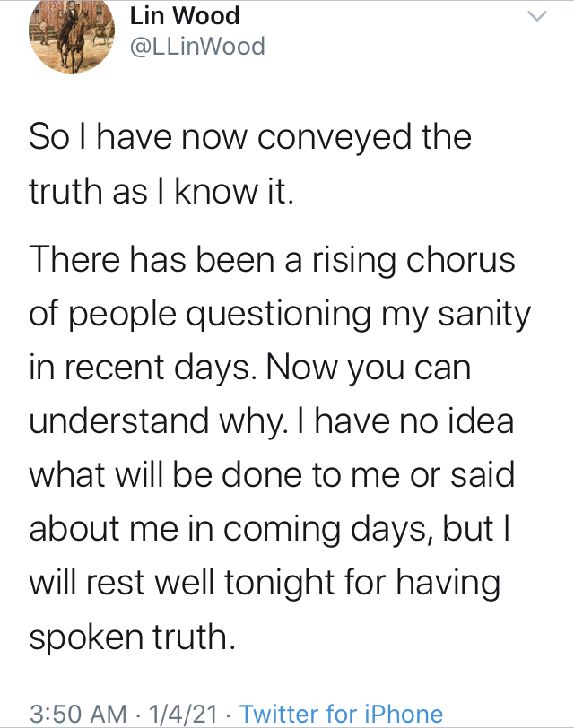Click the line 'about me in coming days, but I'
The height and width of the screenshot is (728, 574).
click(x=270, y=529)
